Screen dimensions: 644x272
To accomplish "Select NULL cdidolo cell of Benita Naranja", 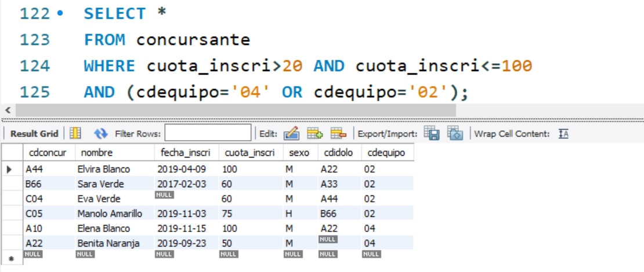I will [339, 243].
